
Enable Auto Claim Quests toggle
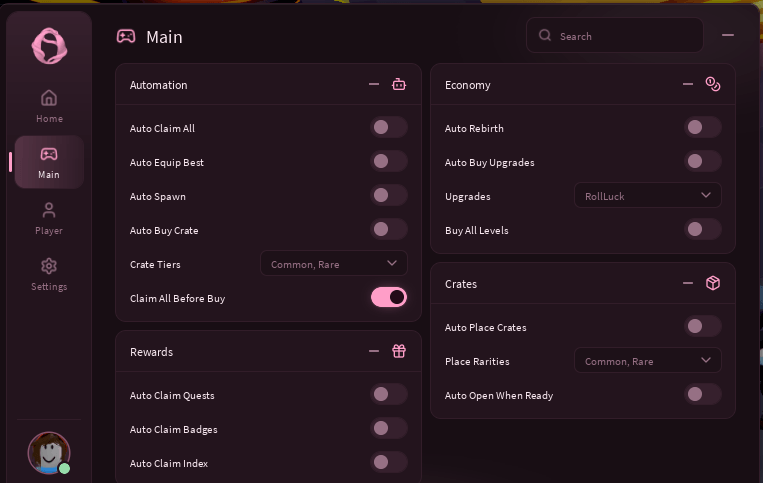(389, 394)
